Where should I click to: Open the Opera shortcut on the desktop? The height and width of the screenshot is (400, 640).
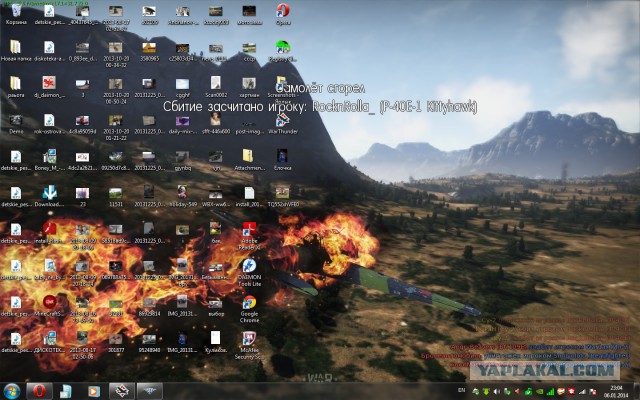pyautogui.click(x=282, y=14)
